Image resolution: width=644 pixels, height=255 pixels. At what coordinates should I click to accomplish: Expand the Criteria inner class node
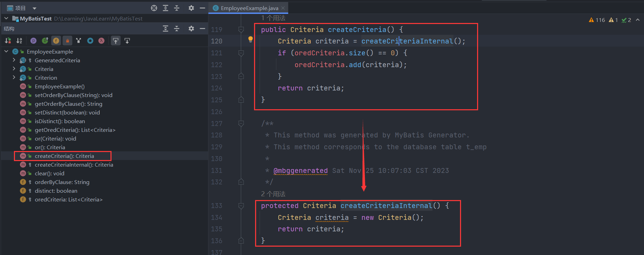click(x=14, y=69)
